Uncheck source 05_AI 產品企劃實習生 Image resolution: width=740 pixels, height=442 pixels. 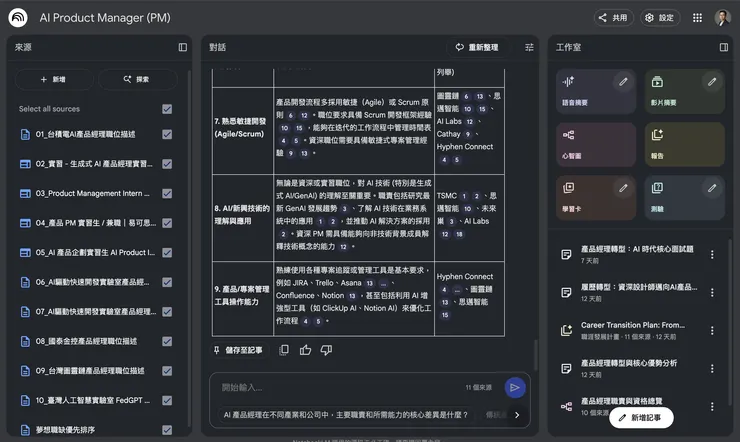(x=167, y=252)
